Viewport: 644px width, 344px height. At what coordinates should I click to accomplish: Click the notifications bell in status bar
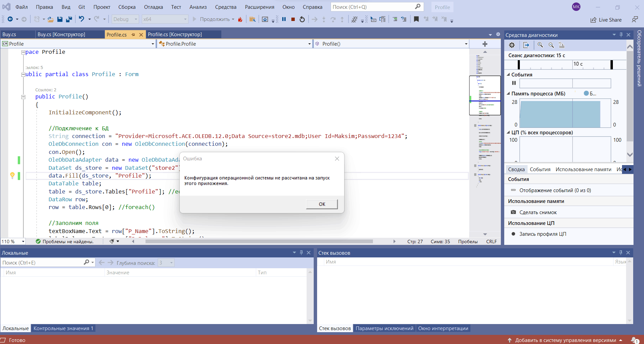tap(635, 340)
